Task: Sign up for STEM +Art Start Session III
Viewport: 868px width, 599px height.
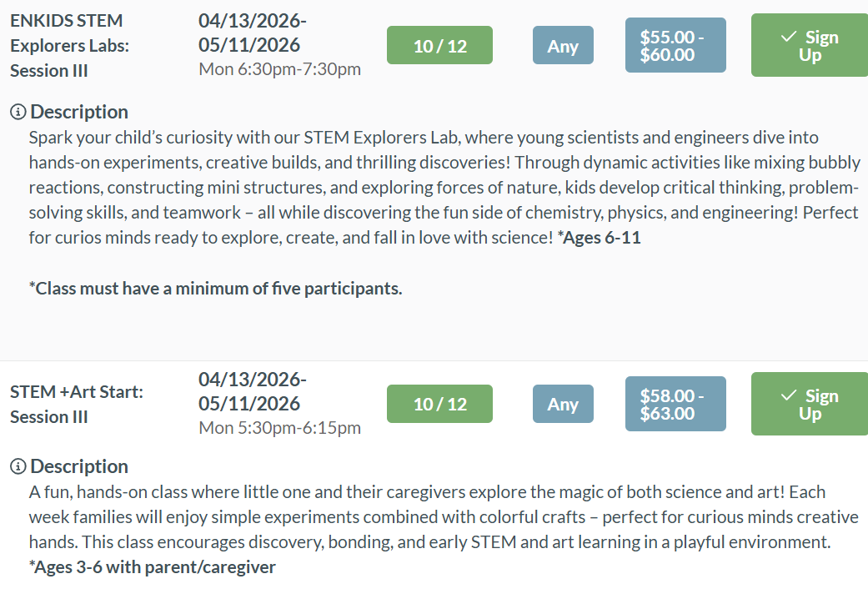Action: 809,404
